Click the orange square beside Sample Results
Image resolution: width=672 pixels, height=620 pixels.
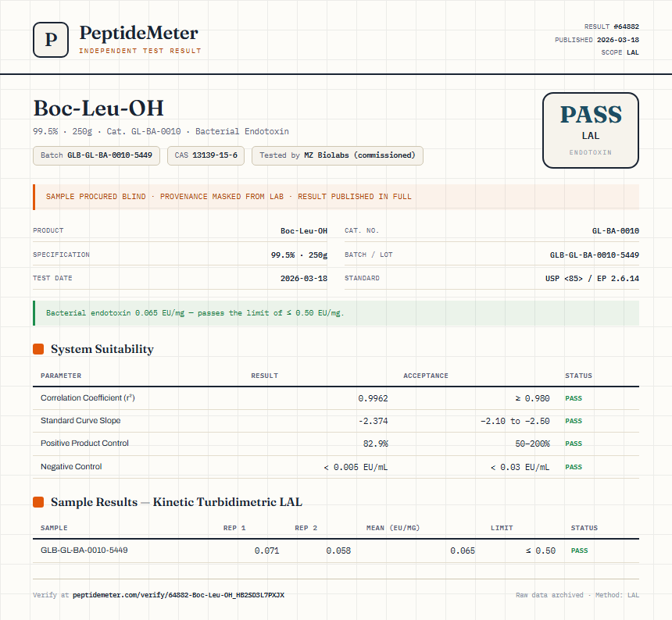coord(38,502)
